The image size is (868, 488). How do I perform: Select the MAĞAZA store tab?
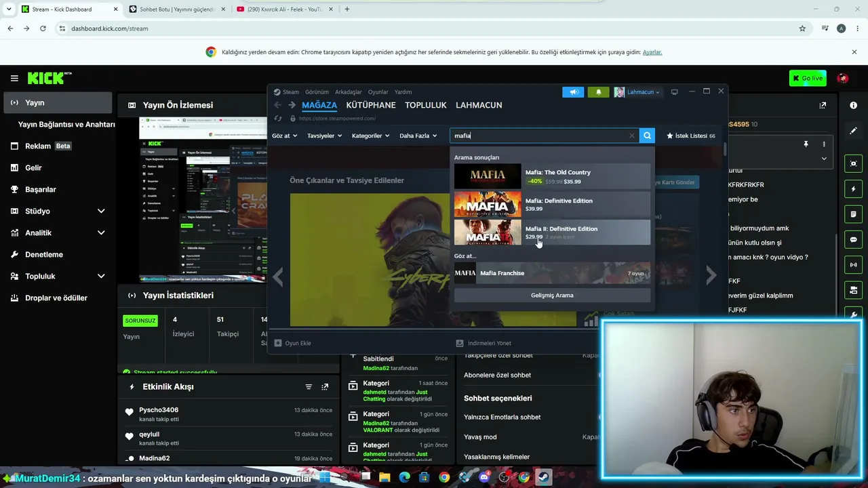pyautogui.click(x=319, y=105)
